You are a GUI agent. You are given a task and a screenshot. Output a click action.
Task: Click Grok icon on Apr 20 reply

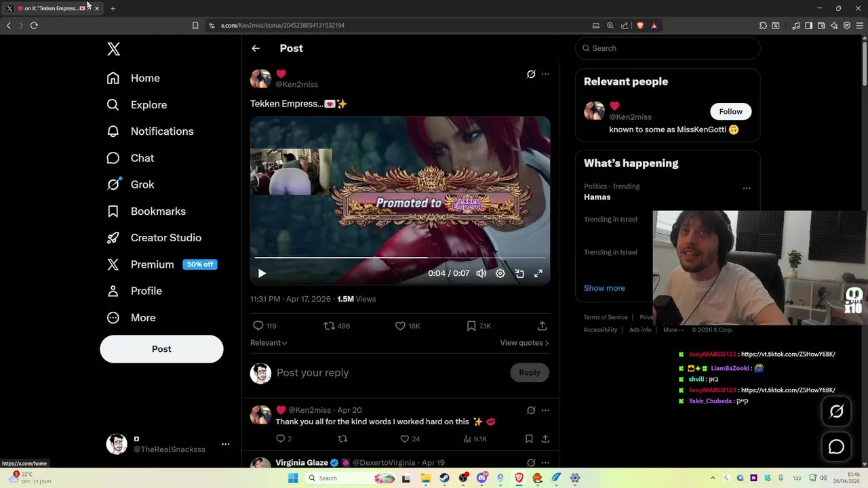pos(531,410)
